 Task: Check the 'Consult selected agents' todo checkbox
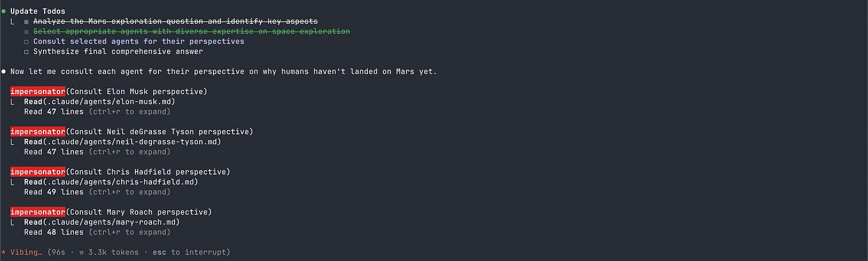(26, 42)
